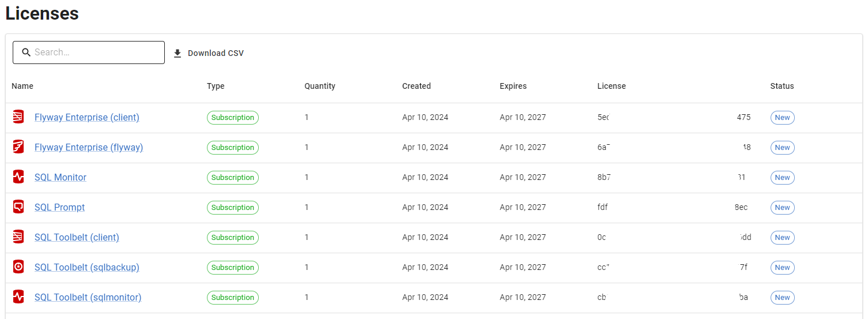Image resolution: width=868 pixels, height=319 pixels.
Task: Click the SQL Prompt product icon
Action: pos(18,207)
